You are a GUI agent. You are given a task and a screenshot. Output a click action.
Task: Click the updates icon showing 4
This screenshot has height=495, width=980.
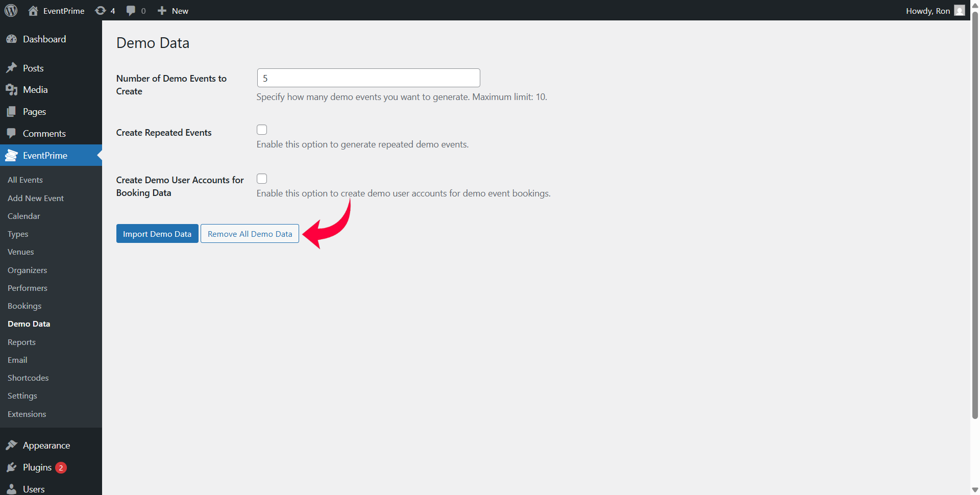coord(101,11)
